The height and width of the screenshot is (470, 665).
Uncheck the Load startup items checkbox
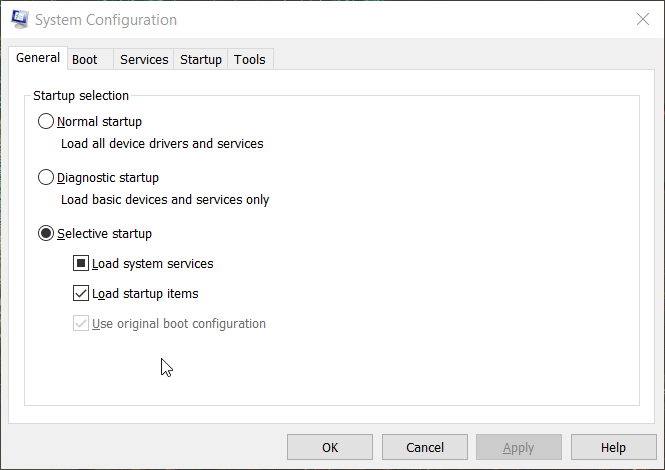(81, 294)
